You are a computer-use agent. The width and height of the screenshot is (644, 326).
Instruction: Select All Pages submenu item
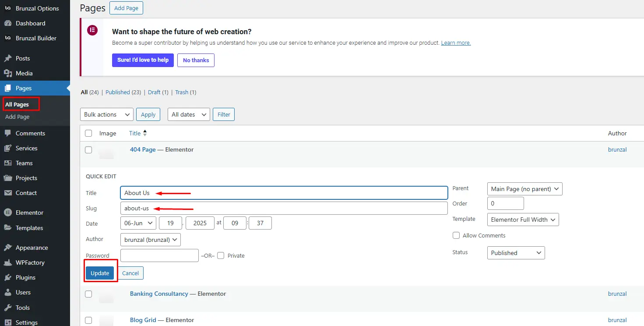point(17,104)
